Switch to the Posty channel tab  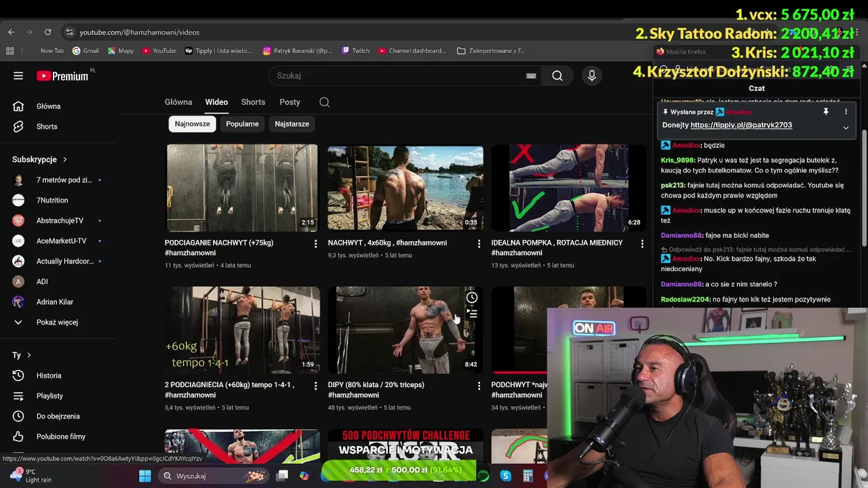click(x=290, y=102)
